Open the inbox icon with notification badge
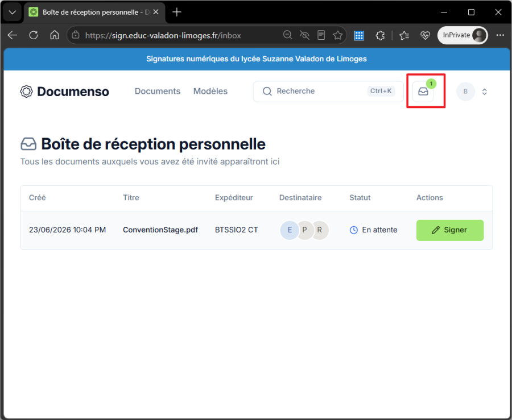 pyautogui.click(x=423, y=92)
